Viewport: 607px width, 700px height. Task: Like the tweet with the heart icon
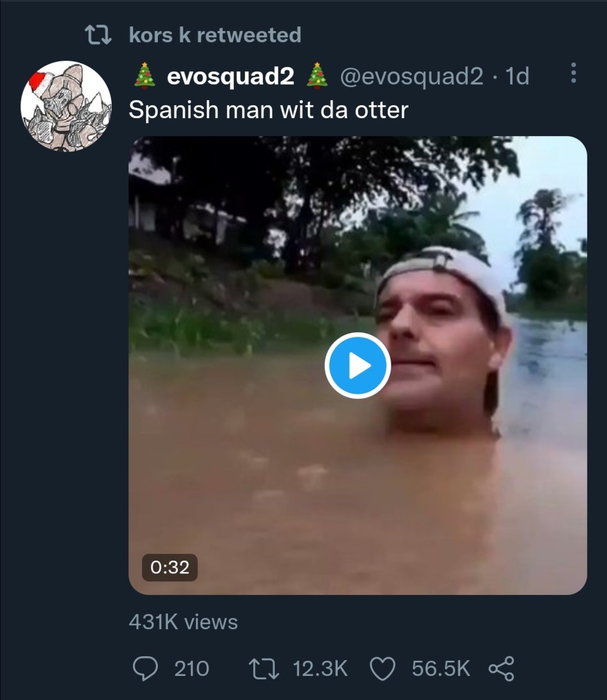tap(383, 669)
